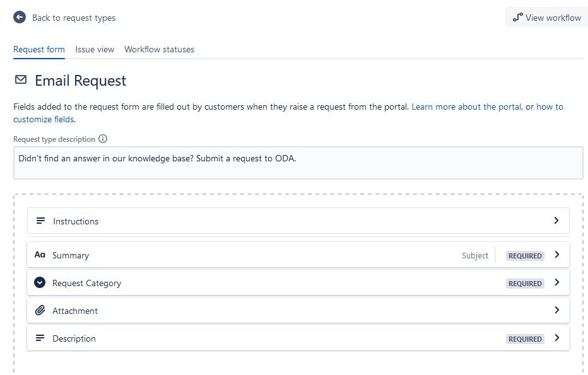Expand the Summary field chevron
Image resolution: width=588 pixels, height=375 pixels.
click(556, 255)
